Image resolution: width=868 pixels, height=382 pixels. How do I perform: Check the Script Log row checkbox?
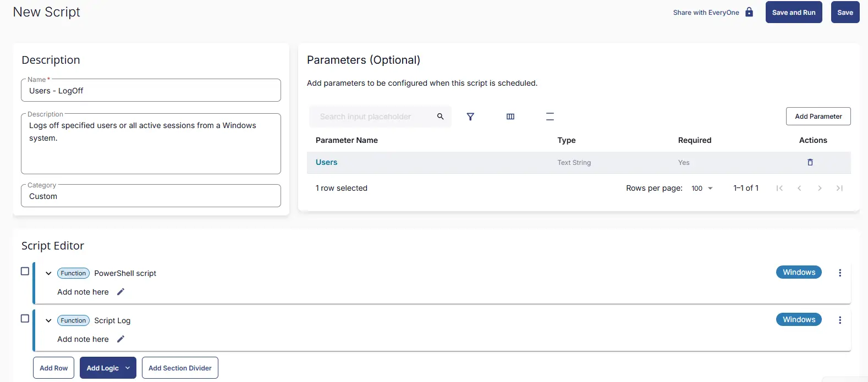[x=25, y=319]
